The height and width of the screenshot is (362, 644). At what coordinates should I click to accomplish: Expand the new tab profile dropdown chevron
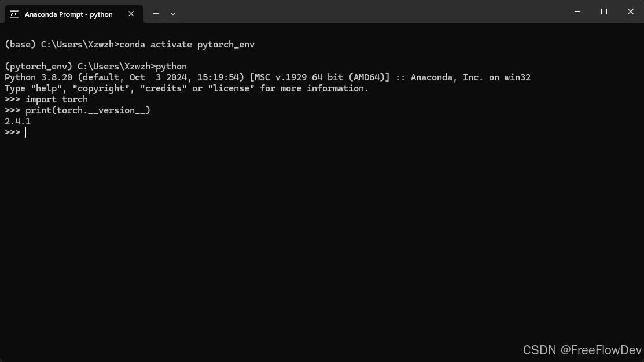173,13
